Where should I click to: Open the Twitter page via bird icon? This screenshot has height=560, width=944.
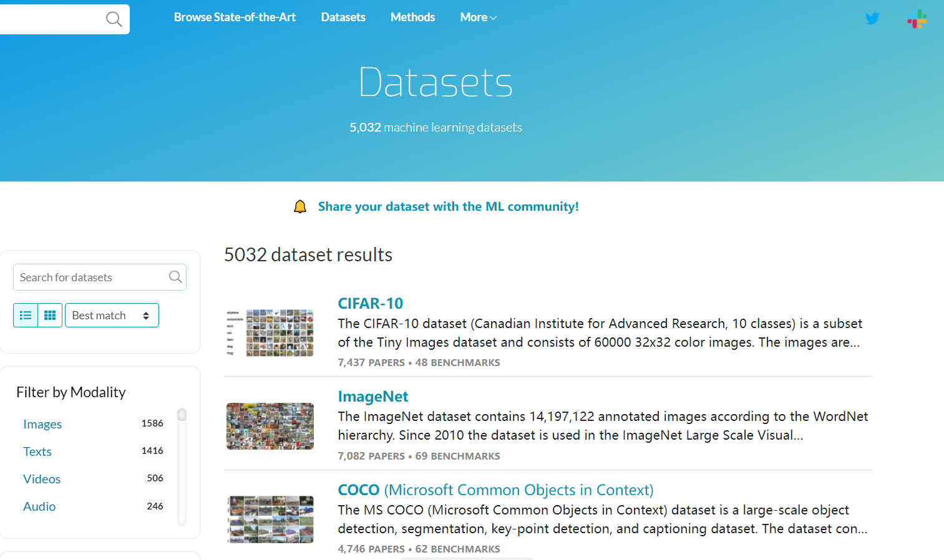pyautogui.click(x=872, y=19)
